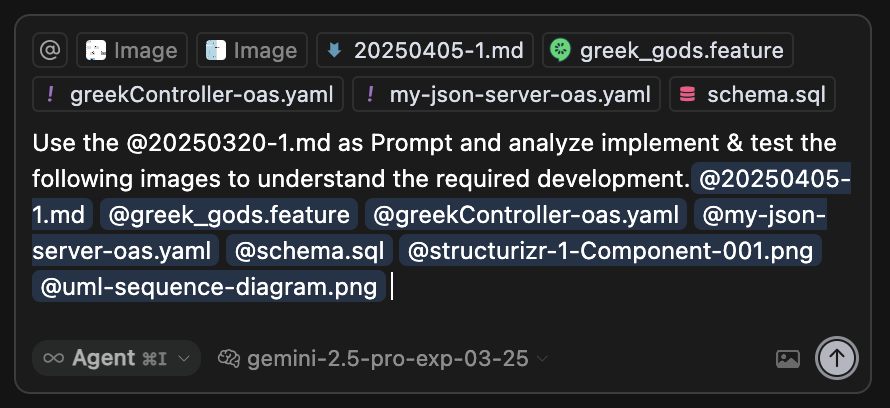The width and height of the screenshot is (890, 408).
Task: Click the green cucumber icon
Action: (x=560, y=51)
